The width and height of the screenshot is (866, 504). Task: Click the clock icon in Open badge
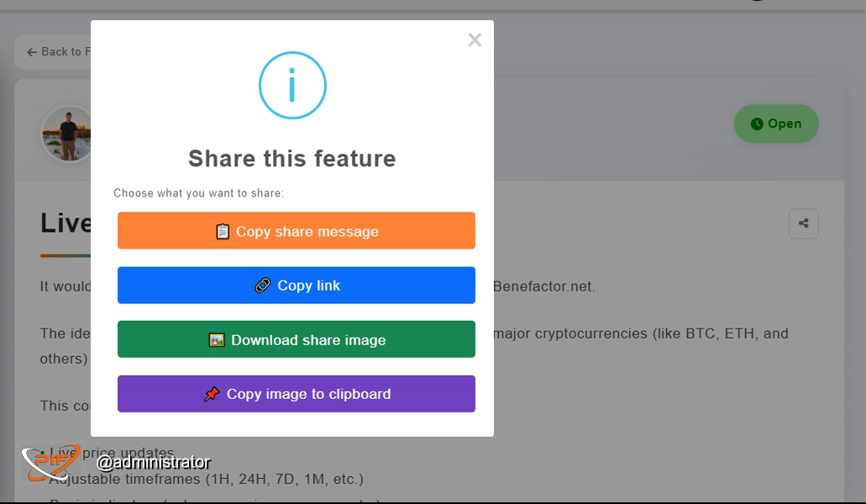pyautogui.click(x=757, y=124)
